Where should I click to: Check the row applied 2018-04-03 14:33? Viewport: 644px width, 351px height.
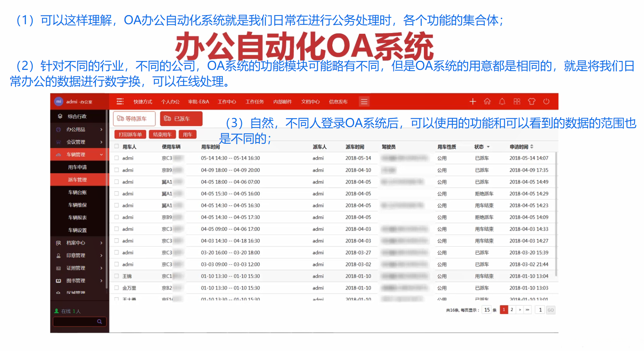point(117,229)
